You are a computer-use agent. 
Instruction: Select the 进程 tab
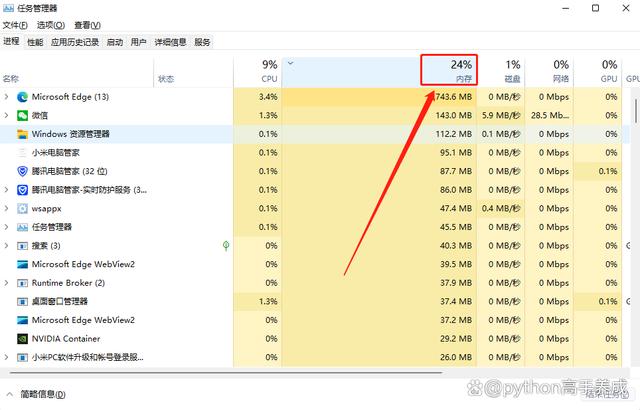pyautogui.click(x=11, y=41)
